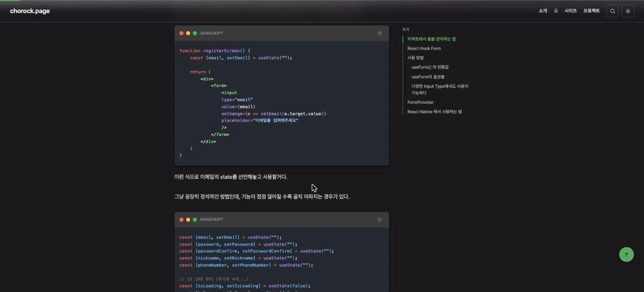Viewport: 644px width, 292px height.
Task: Click JAVASCRIPT label on first code block
Action: [x=211, y=33]
